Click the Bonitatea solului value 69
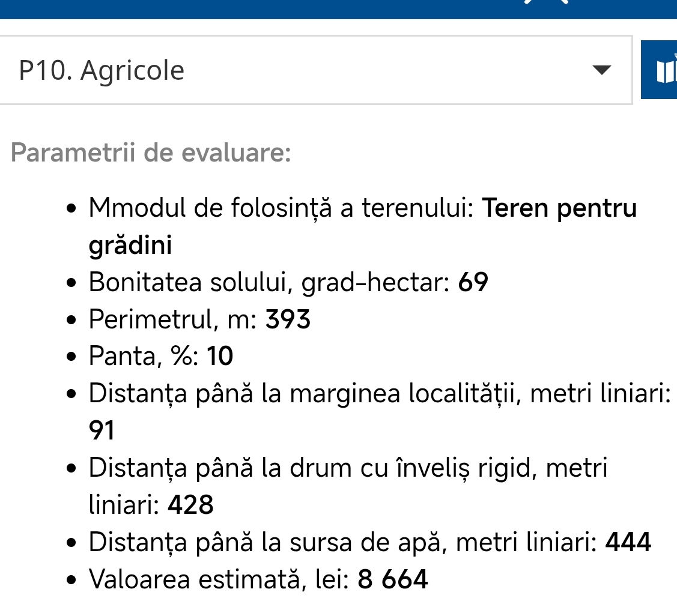The image size is (677, 616). point(473,282)
